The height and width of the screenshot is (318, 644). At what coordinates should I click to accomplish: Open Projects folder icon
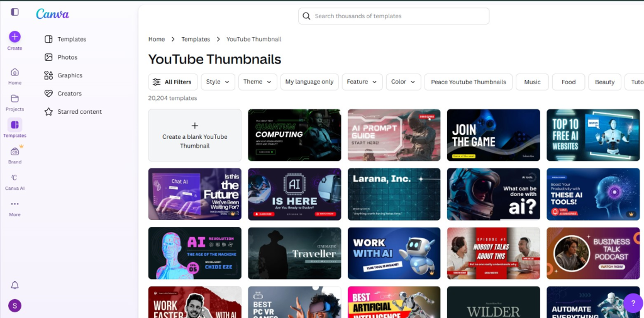[15, 99]
